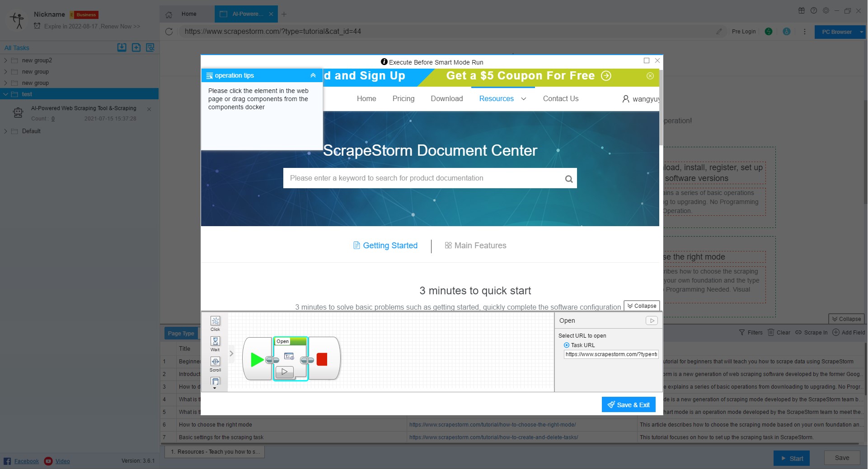Select the Click component in the docker
Screen dimensions: 868x469
(x=215, y=323)
